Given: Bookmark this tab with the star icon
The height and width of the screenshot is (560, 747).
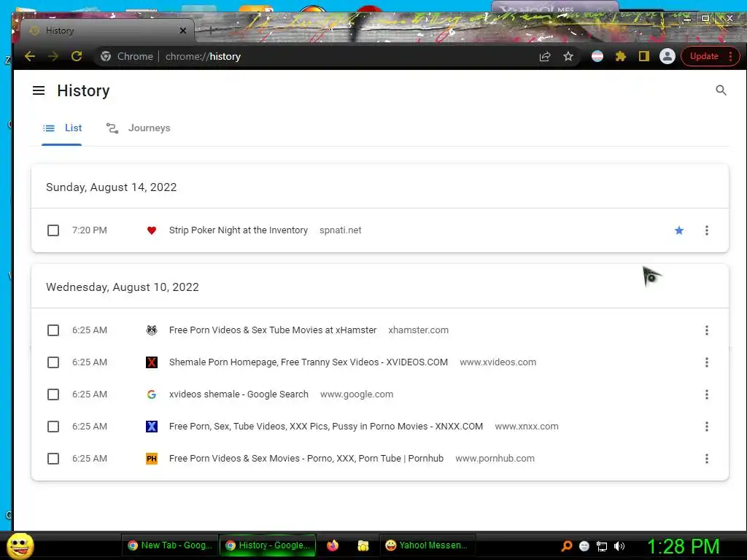Looking at the screenshot, I should [x=568, y=57].
